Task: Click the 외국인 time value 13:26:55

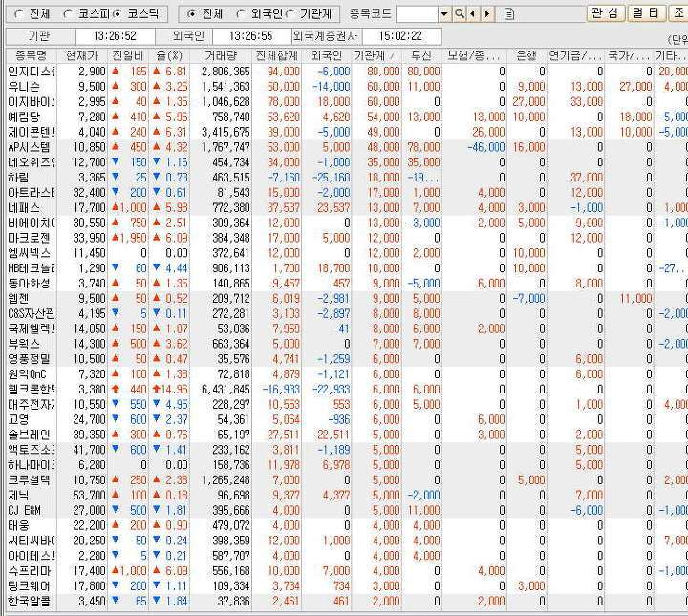Action: tap(251, 36)
